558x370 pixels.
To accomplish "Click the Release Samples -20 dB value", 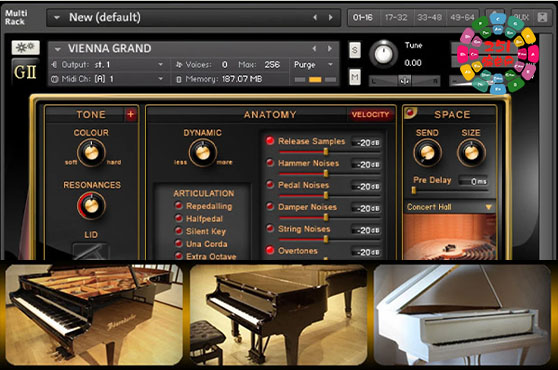I will [366, 142].
